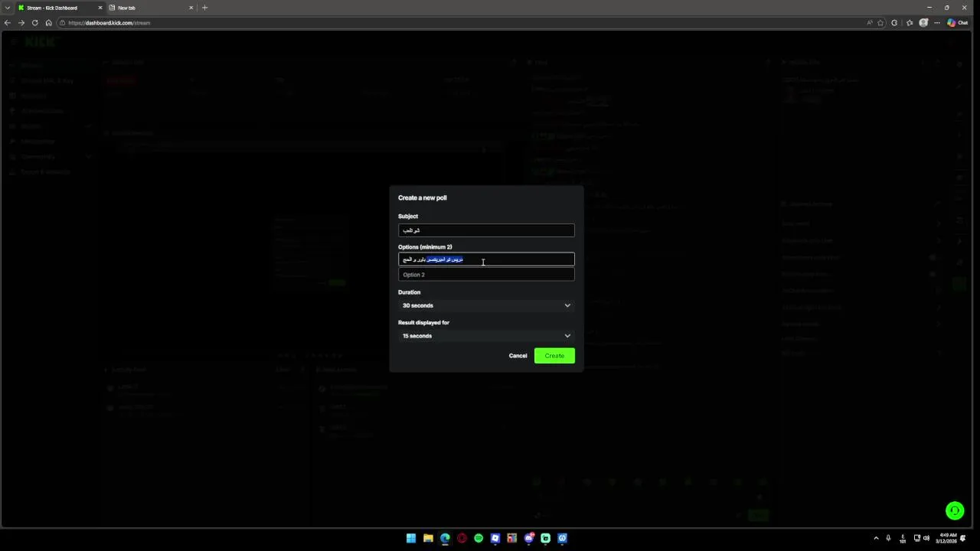Click the browser back arrow

pos(8,23)
